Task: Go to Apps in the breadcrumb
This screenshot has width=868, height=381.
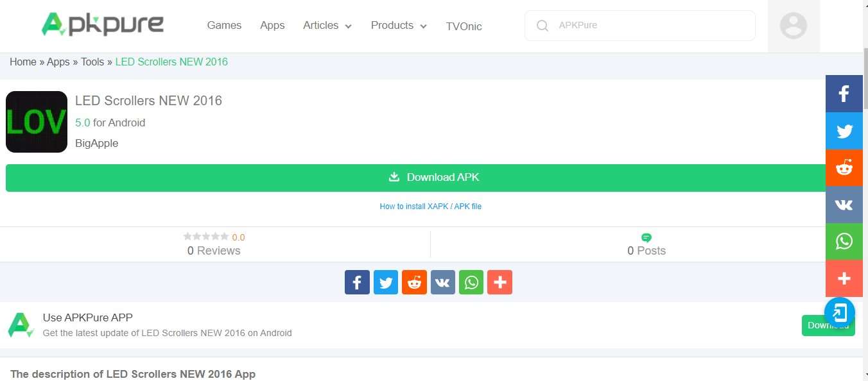Action: pyautogui.click(x=58, y=62)
